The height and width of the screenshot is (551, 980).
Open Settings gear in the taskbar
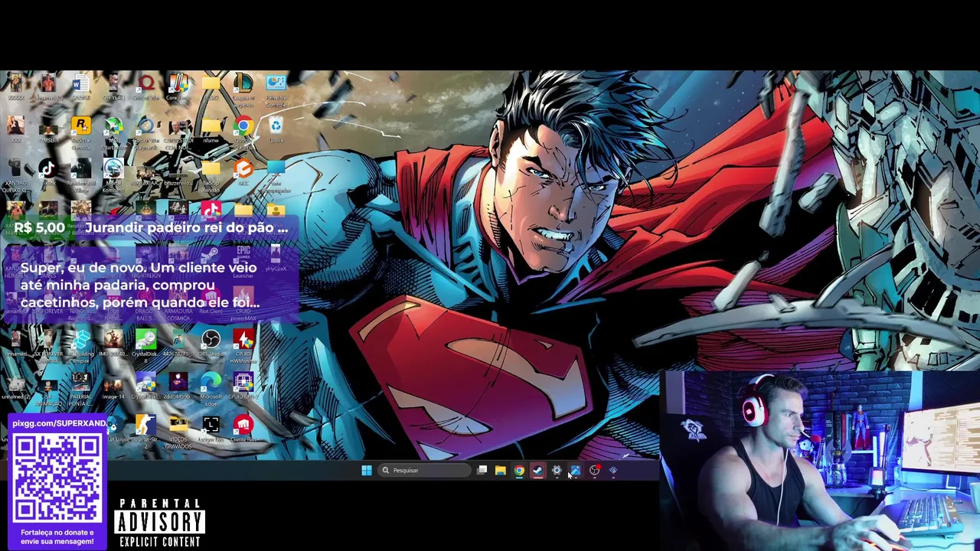point(557,470)
